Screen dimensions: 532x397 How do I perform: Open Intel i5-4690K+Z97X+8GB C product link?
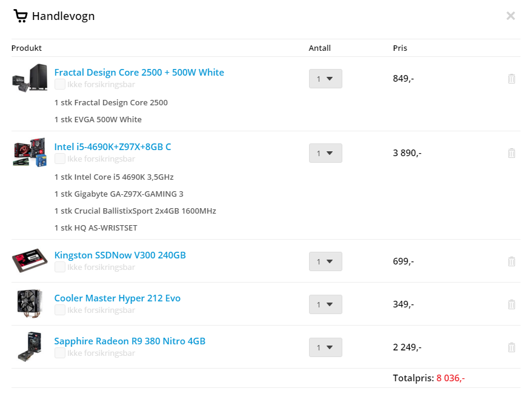pos(113,147)
